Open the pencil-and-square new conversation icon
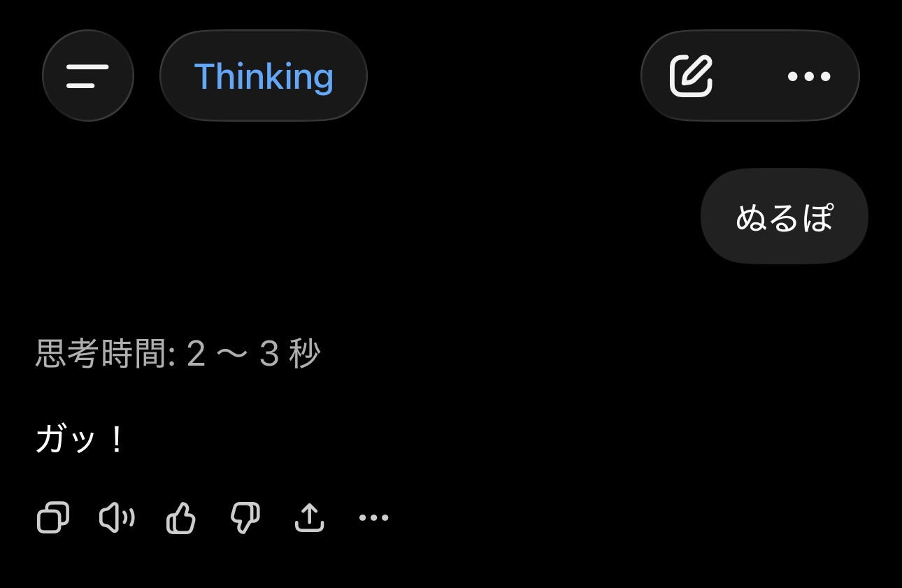902x588 pixels. 691,76
